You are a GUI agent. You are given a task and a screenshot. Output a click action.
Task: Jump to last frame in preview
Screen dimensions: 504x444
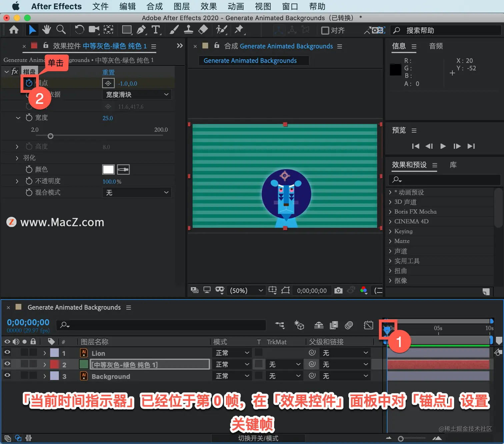[x=471, y=146]
